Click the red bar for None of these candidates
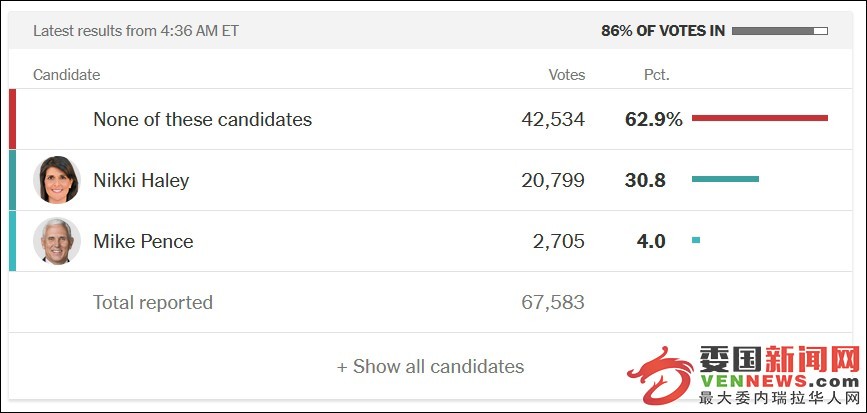867x413 pixels. (760, 118)
